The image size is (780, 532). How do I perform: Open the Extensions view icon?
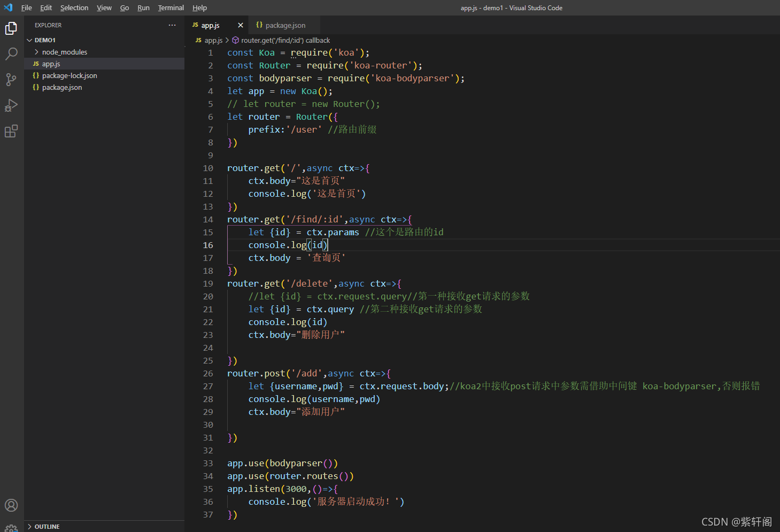coord(11,131)
